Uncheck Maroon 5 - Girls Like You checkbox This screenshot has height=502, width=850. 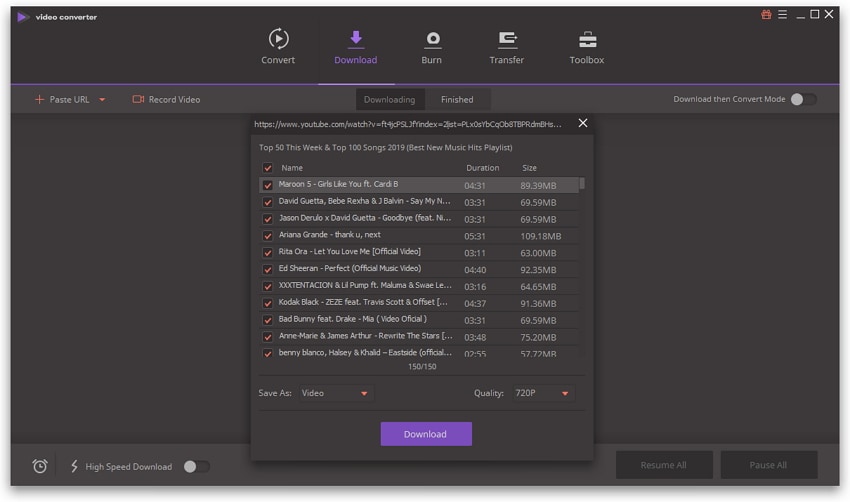pyautogui.click(x=267, y=185)
